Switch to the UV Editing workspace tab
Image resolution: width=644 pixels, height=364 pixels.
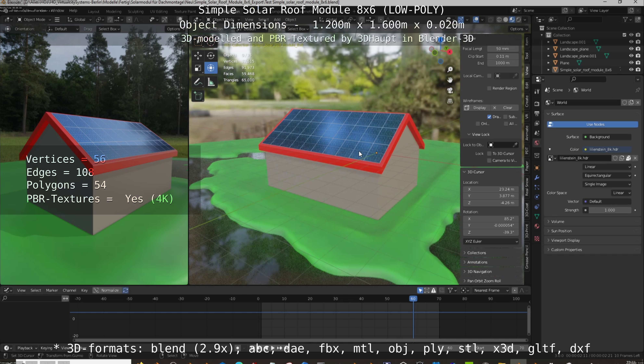[x=159, y=12]
